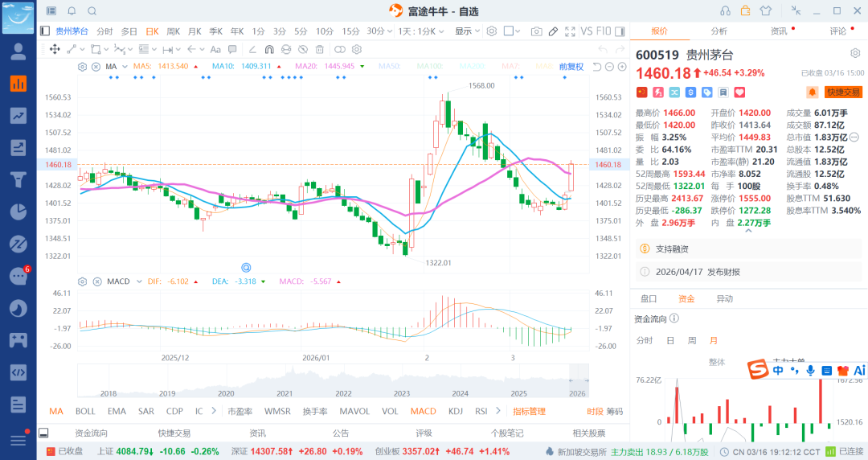The height and width of the screenshot is (460, 868).
Task: Open the 分析 tab in right panel
Action: coord(719,31)
